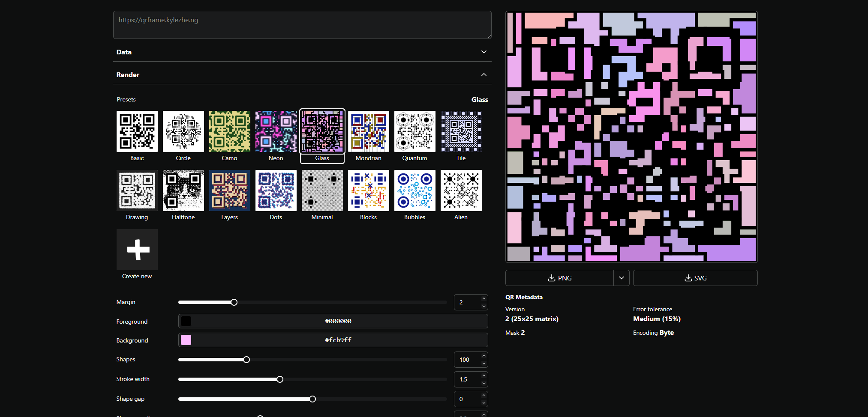The image size is (868, 417).
Task: Pick the Blocks preset
Action: point(369,191)
